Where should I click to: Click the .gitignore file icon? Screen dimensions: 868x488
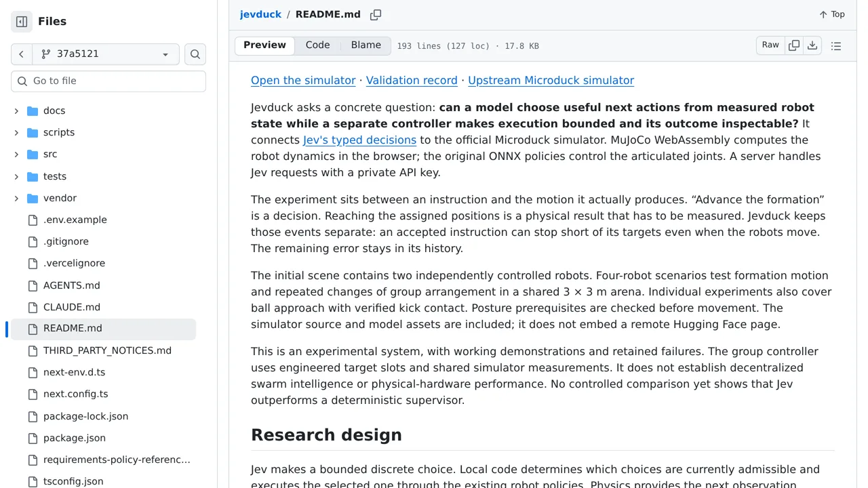(x=33, y=242)
